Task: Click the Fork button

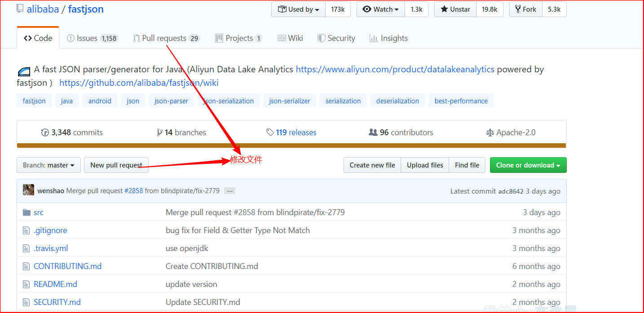Action: click(526, 9)
